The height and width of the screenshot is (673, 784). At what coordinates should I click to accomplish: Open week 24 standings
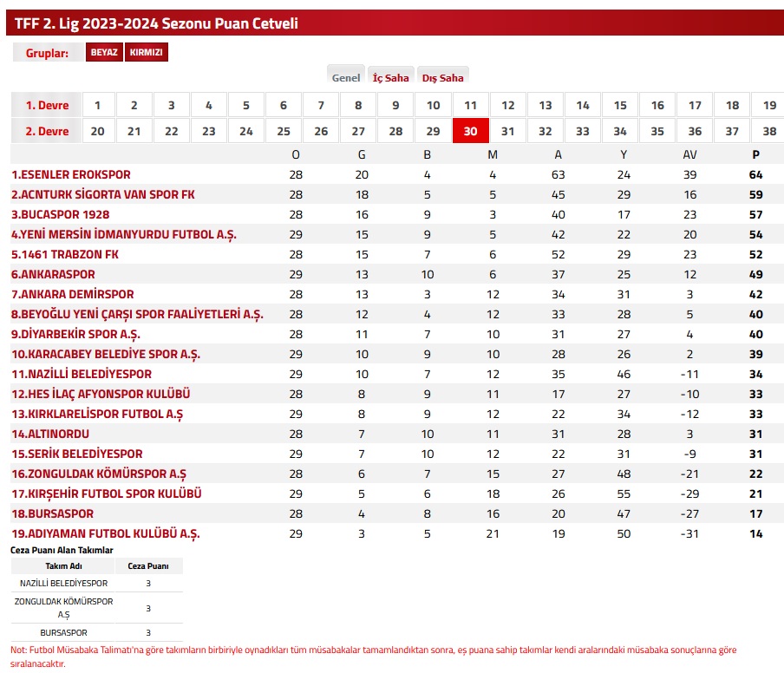click(246, 131)
